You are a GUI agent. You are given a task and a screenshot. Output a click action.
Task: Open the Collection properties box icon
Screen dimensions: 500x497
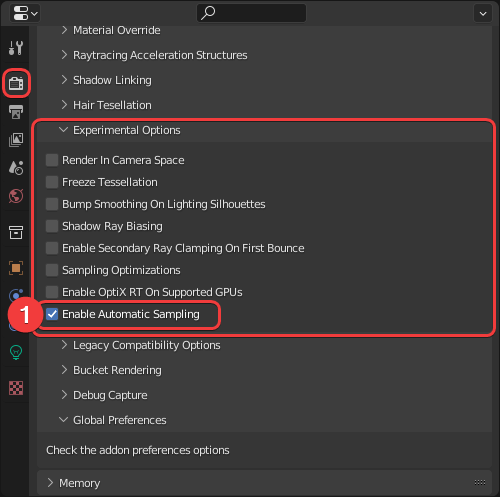coord(16,232)
